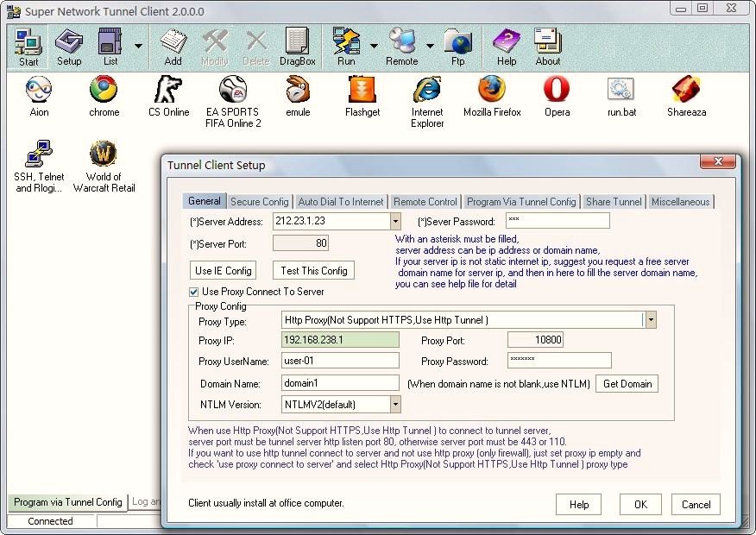Expand the Server Address dropdown
Image resolution: width=756 pixels, height=535 pixels.
pyautogui.click(x=395, y=222)
